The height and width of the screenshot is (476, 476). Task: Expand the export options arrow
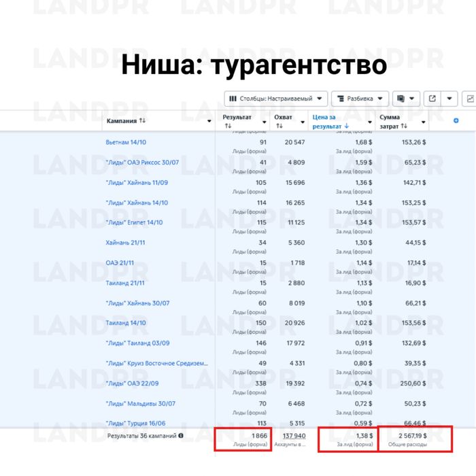(x=449, y=99)
